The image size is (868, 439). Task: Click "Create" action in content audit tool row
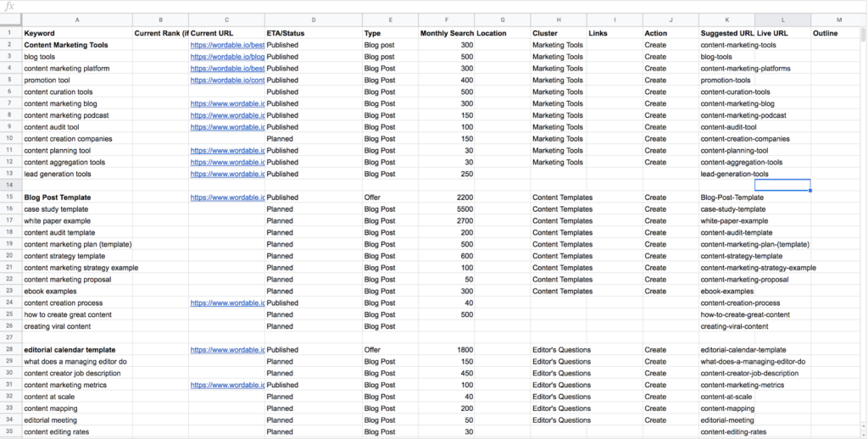[670, 127]
